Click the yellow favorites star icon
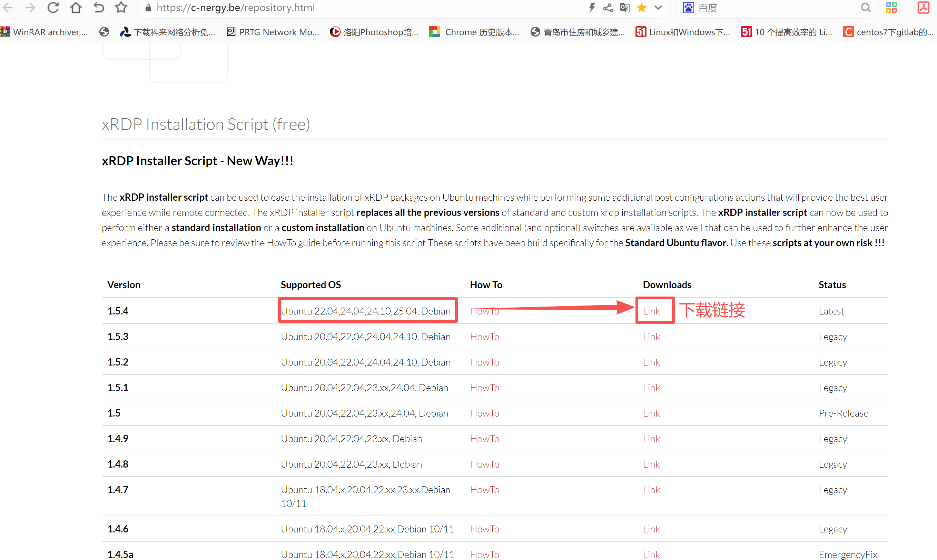The image size is (937, 560). (641, 8)
